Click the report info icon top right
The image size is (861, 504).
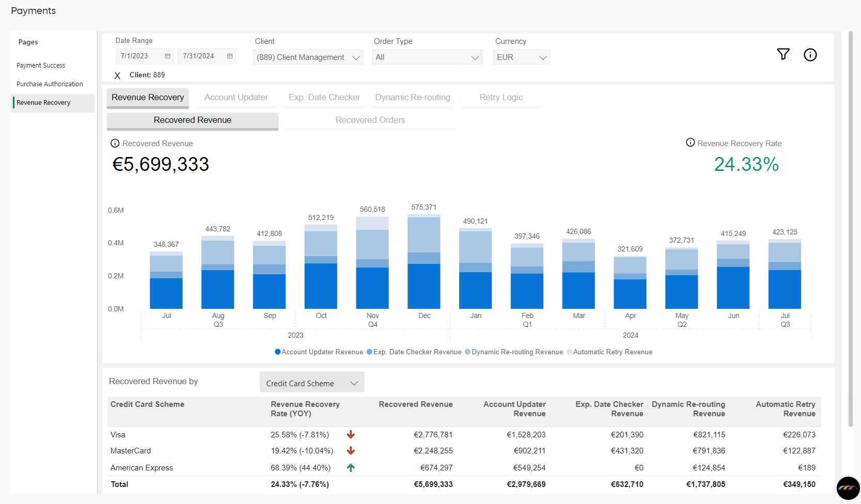pyautogui.click(x=810, y=55)
